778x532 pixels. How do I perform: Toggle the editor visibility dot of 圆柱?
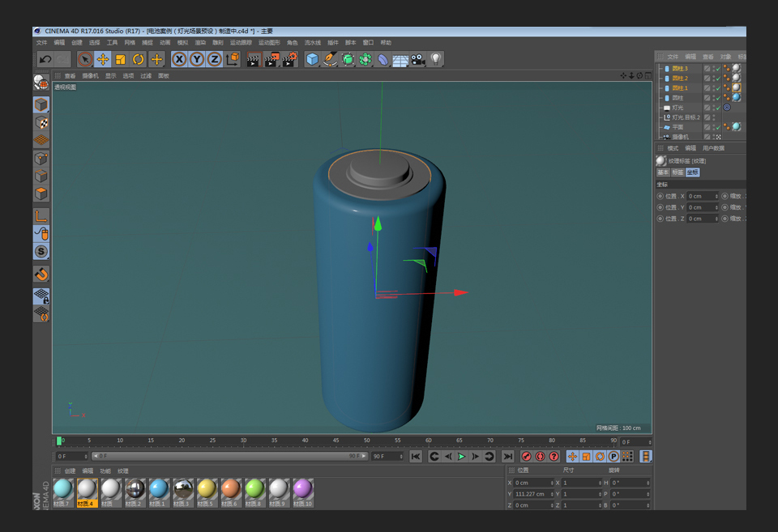click(x=714, y=95)
